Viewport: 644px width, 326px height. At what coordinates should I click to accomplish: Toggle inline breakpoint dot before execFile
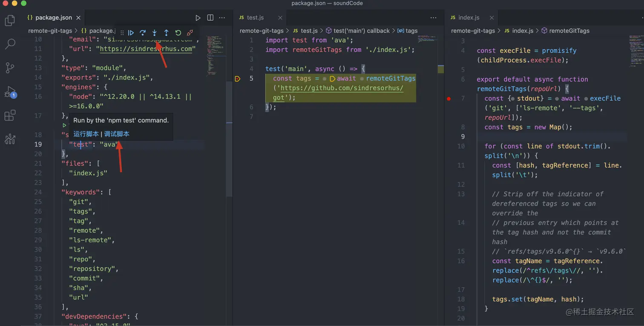click(x=586, y=99)
